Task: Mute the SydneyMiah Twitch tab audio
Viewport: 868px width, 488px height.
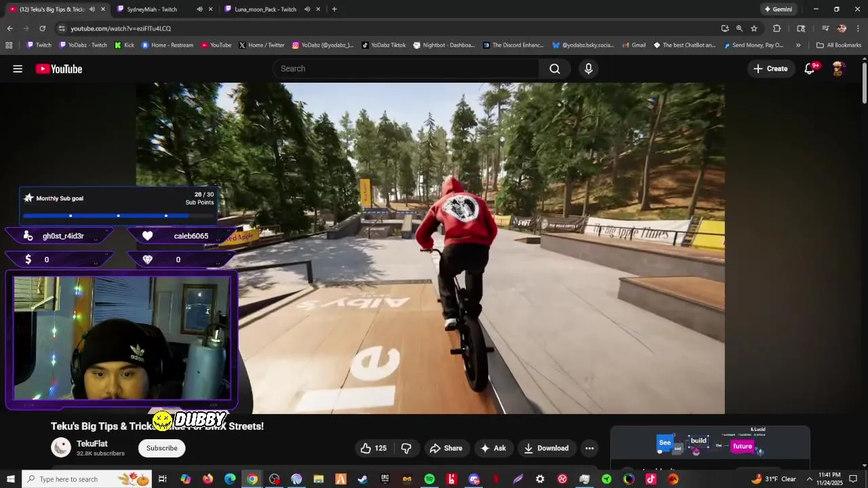Action: pyautogui.click(x=199, y=9)
